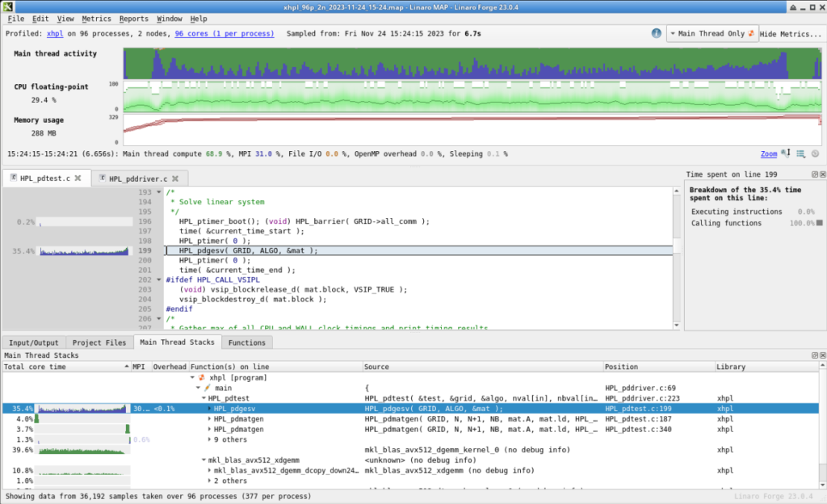
Task: Click the Main thread activity timeline chart
Action: coord(472,64)
